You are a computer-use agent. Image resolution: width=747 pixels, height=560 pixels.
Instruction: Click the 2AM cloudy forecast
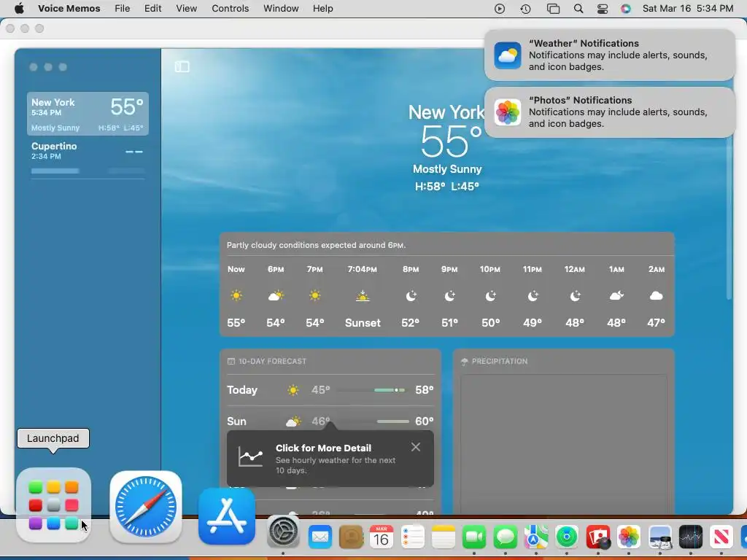pyautogui.click(x=656, y=296)
